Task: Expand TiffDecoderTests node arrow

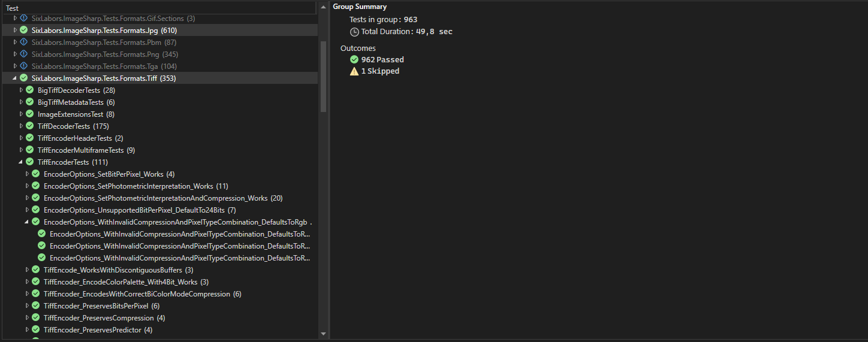Action: [21, 126]
